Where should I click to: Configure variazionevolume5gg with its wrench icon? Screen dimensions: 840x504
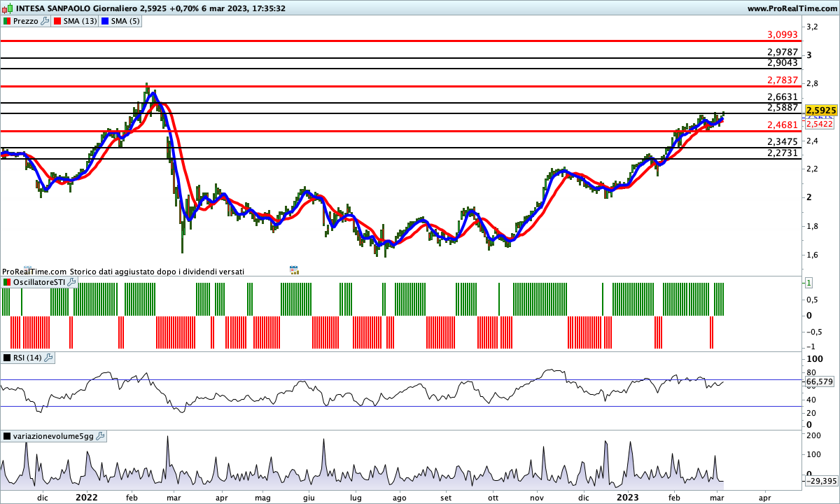click(x=100, y=436)
